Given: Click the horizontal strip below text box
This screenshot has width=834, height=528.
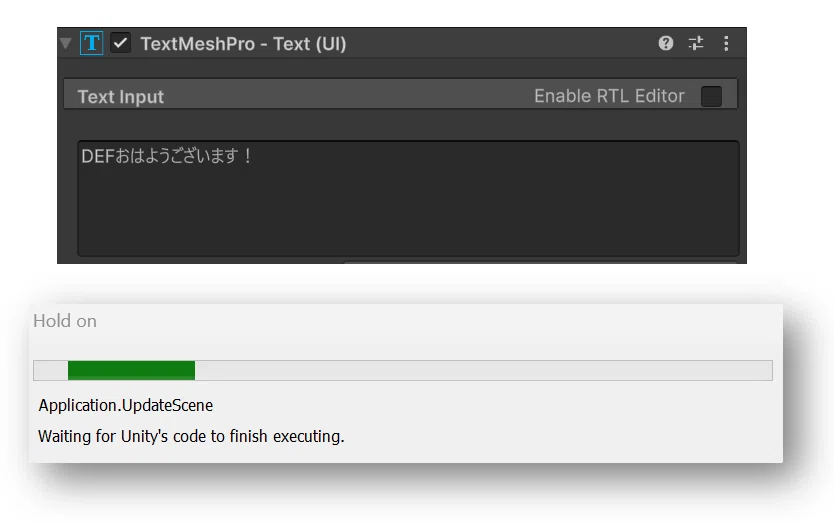Looking at the screenshot, I should click(x=540, y=262).
